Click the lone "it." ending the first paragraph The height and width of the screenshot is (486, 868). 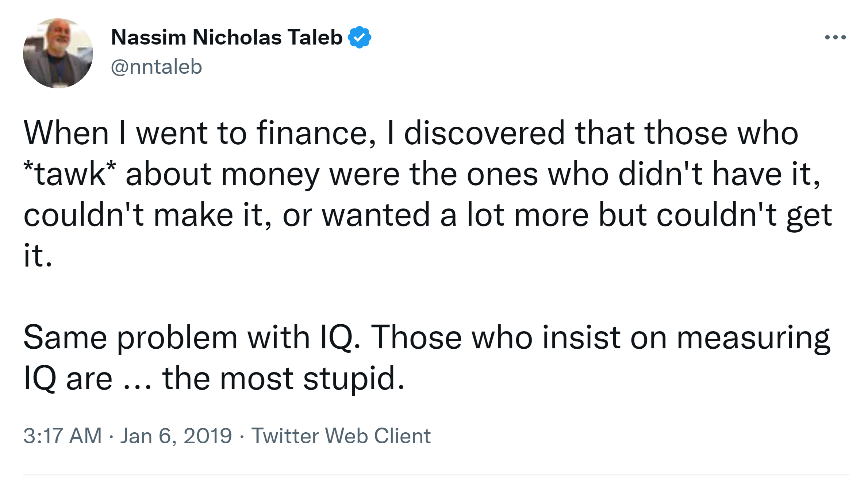click(38, 256)
